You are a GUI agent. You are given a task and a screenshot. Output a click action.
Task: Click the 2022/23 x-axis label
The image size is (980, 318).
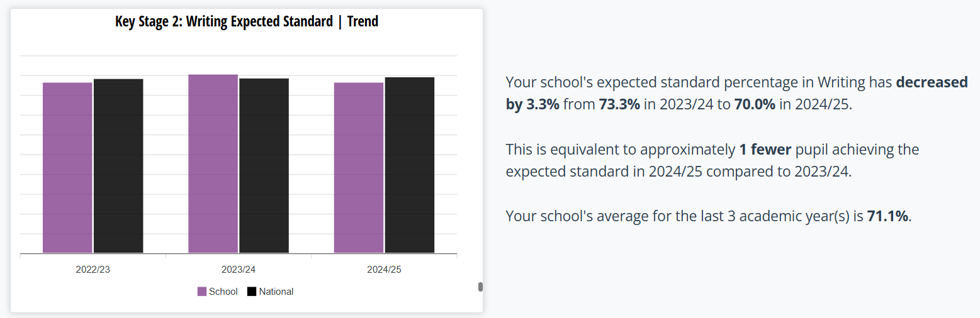[93, 270]
